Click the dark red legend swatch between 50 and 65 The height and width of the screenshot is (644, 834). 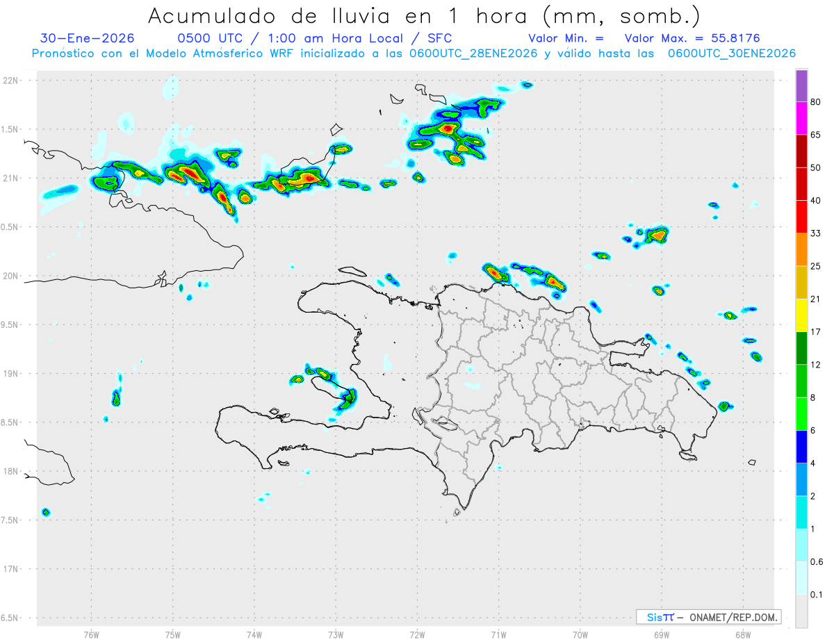click(x=801, y=151)
